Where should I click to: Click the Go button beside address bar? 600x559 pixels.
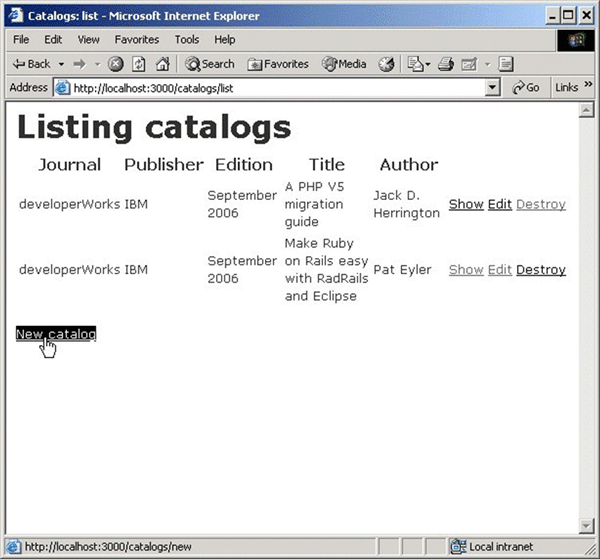526,88
